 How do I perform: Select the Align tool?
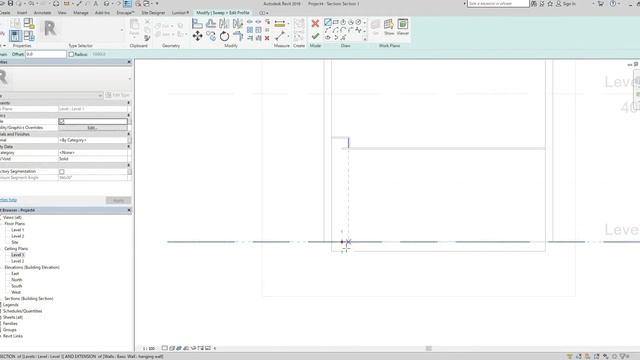pos(198,23)
